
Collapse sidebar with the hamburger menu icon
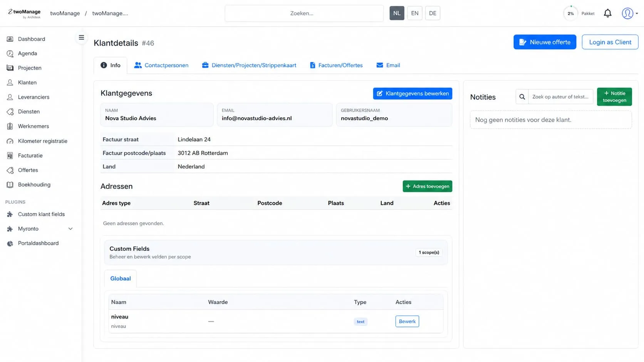81,38
